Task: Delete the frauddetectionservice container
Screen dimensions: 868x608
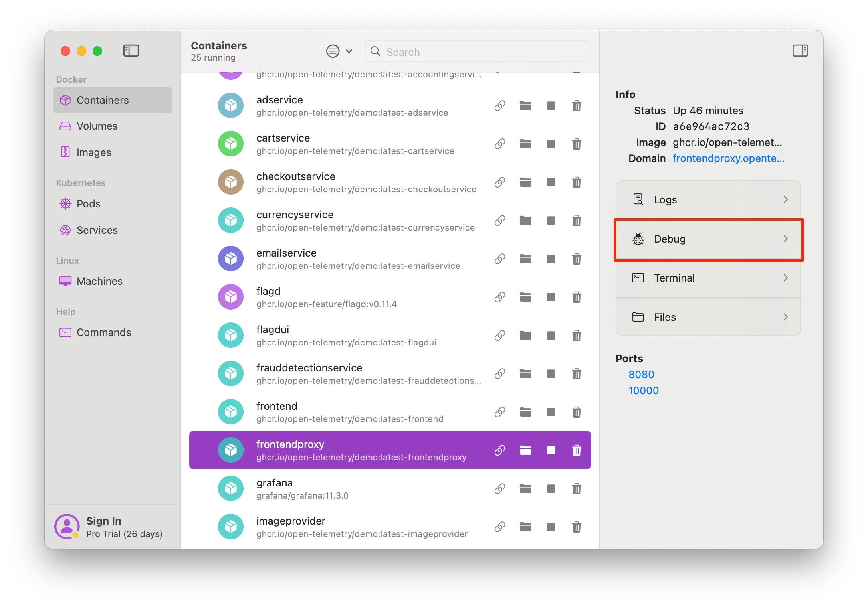Action: [577, 374]
